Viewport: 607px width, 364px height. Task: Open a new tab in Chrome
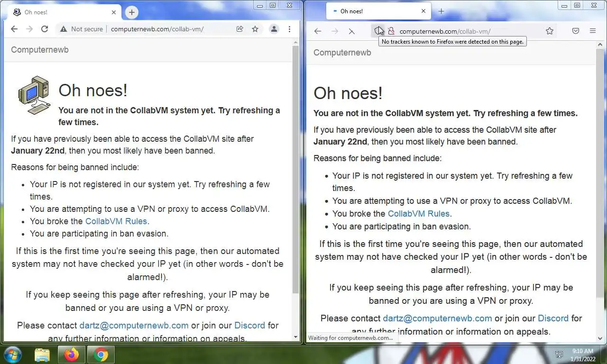click(132, 12)
